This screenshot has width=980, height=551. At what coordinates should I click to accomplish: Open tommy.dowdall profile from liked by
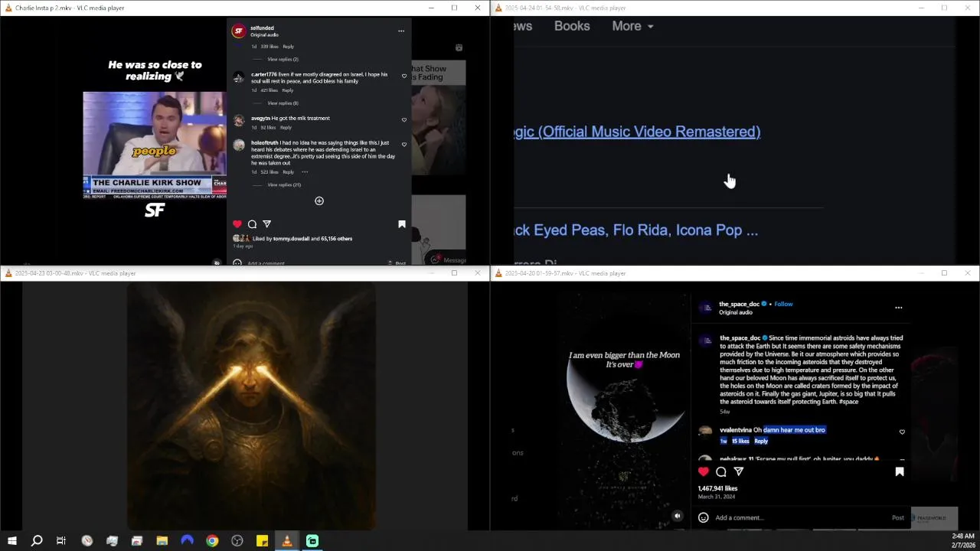(291, 239)
